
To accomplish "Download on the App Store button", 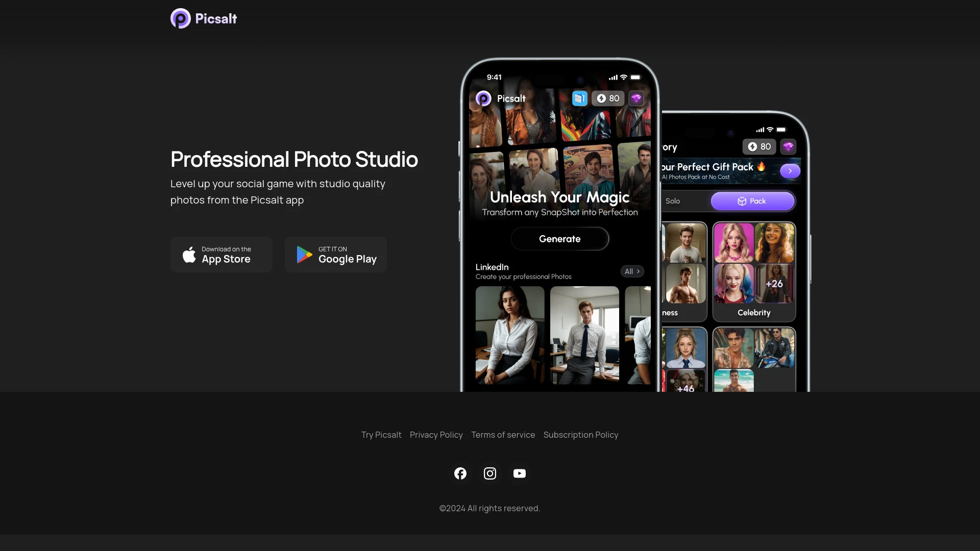I will coord(222,255).
